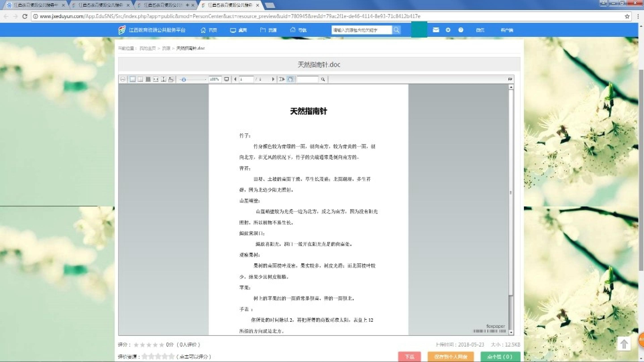Viewport: 644px width, 362px height.
Task: Click the rotate page icon
Action: [171, 79]
